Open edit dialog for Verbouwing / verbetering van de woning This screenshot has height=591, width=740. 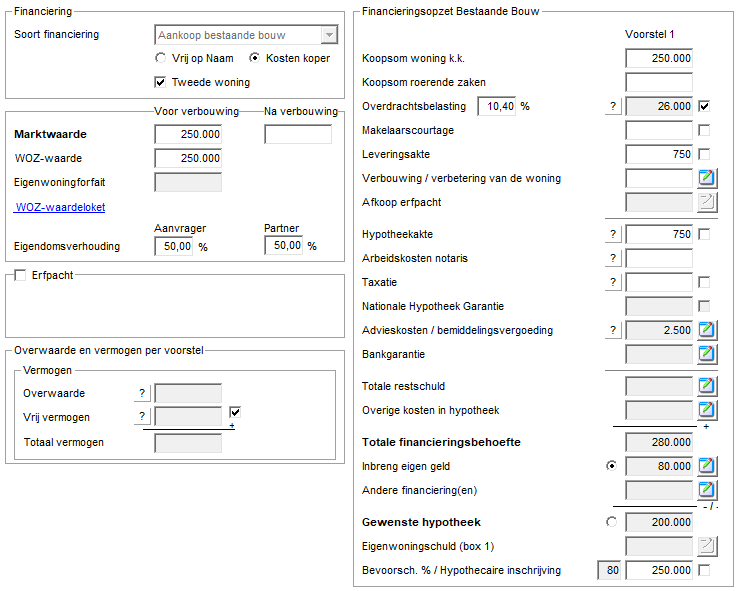(x=707, y=178)
